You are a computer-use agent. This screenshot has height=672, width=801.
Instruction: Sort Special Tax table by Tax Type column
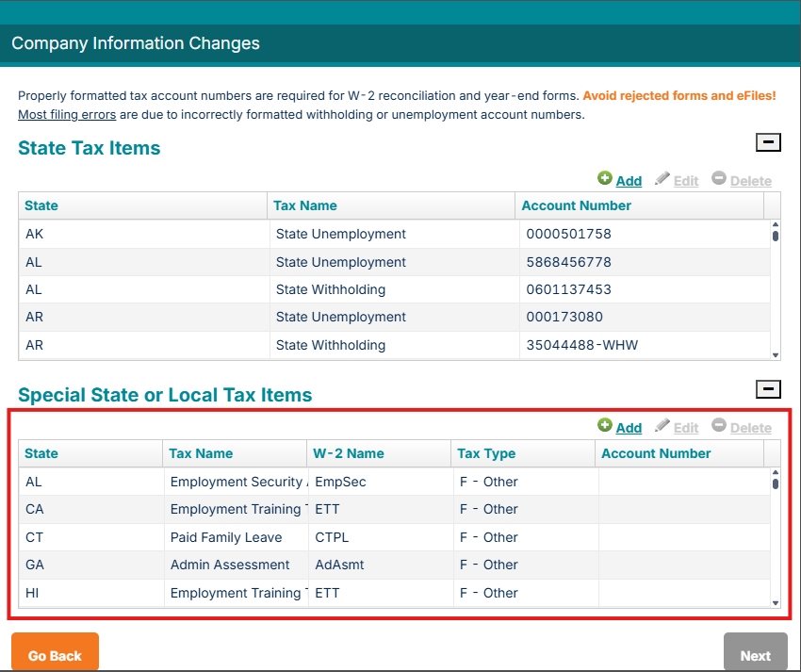point(523,453)
